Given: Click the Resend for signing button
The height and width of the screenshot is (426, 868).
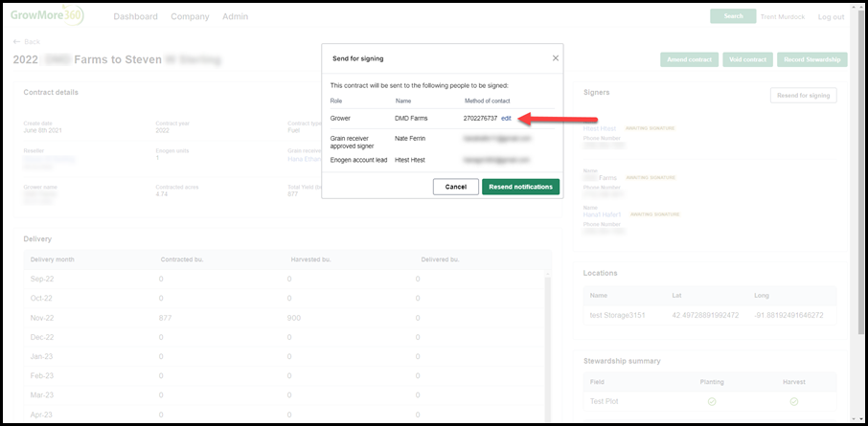Looking at the screenshot, I should click(x=803, y=95).
